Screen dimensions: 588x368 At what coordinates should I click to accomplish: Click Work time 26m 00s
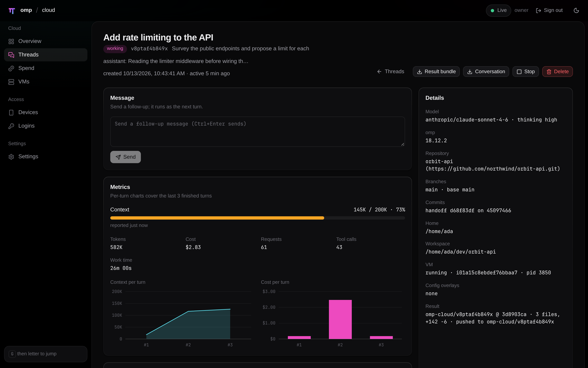click(x=121, y=268)
